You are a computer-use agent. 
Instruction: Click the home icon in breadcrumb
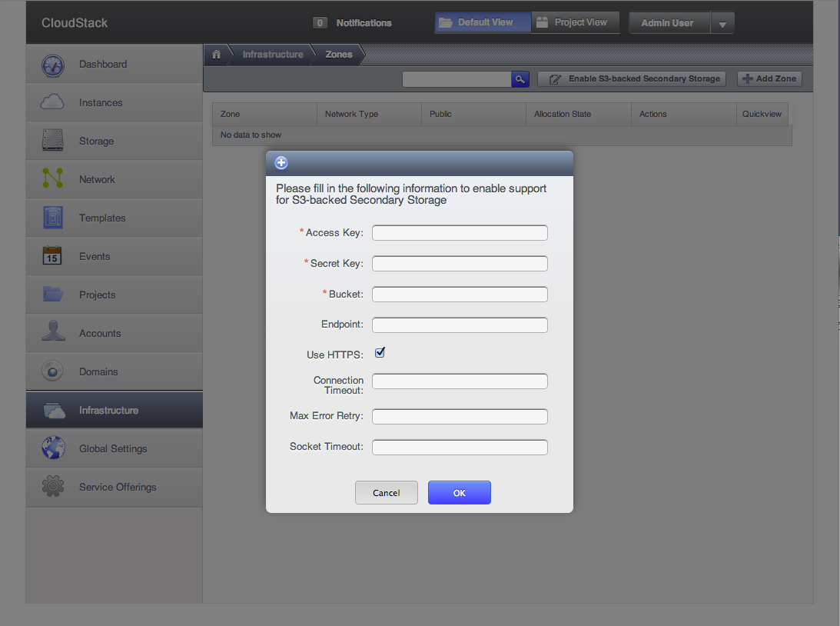(x=217, y=54)
